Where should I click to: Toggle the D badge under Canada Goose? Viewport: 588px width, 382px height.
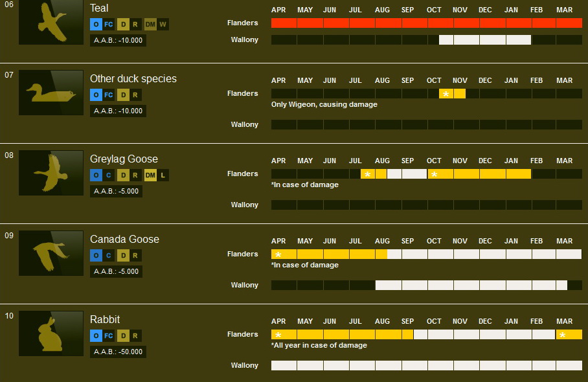(x=123, y=255)
